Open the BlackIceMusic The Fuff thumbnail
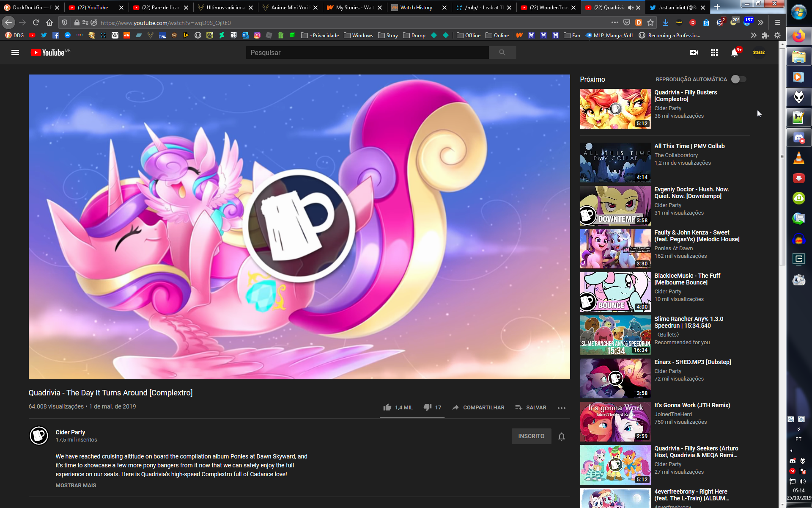This screenshot has width=812, height=508. point(615,292)
